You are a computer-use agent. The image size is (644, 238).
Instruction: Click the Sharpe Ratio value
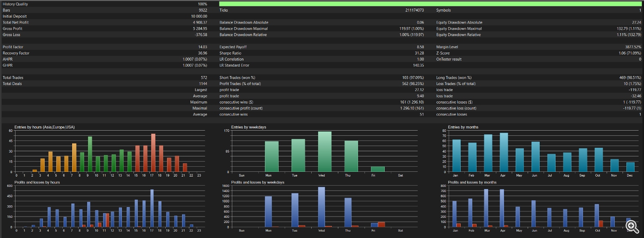point(419,53)
